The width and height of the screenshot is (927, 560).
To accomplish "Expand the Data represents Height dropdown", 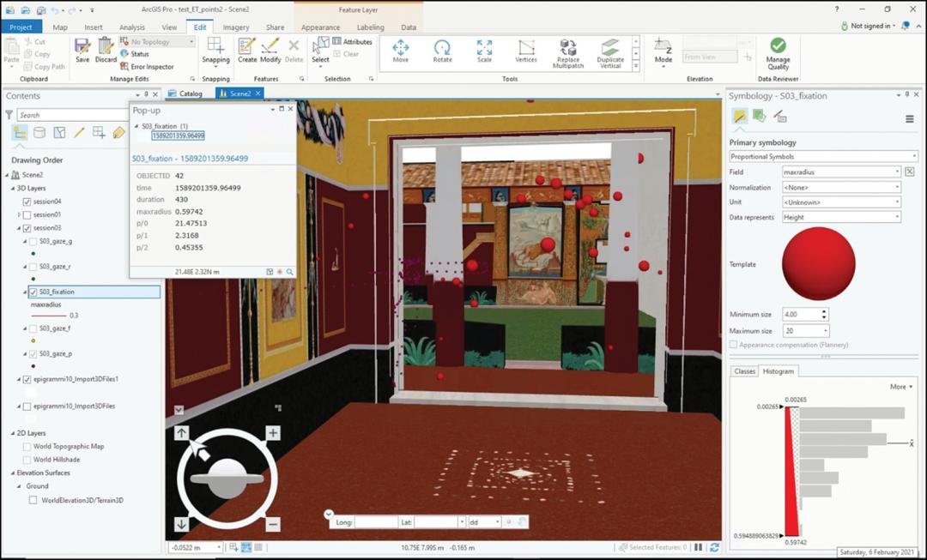I will pos(841,217).
